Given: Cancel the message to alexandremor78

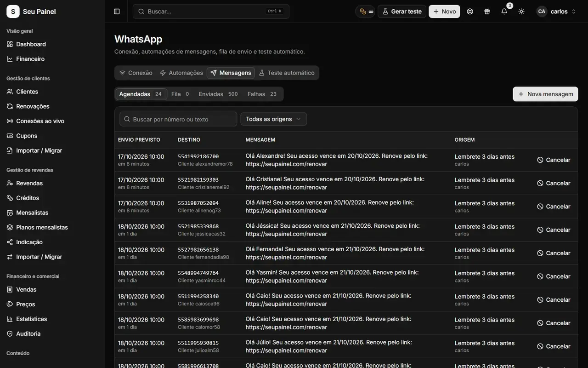Looking at the screenshot, I should (554, 160).
